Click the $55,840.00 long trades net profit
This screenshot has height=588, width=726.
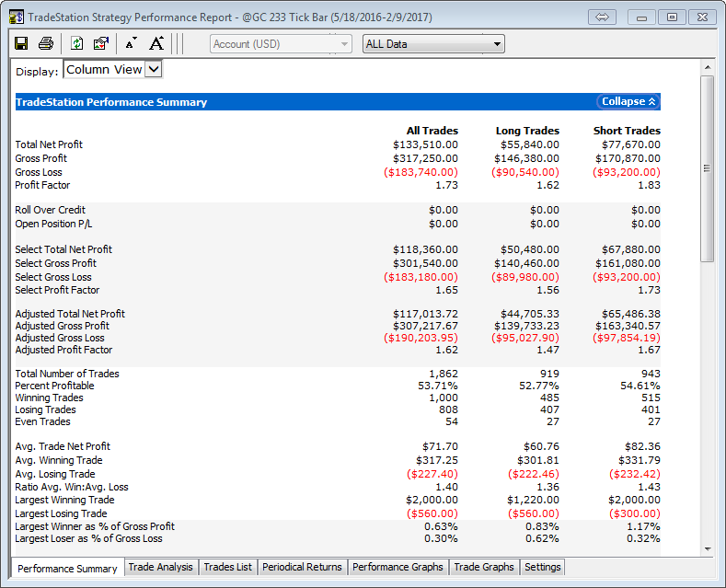(x=530, y=144)
